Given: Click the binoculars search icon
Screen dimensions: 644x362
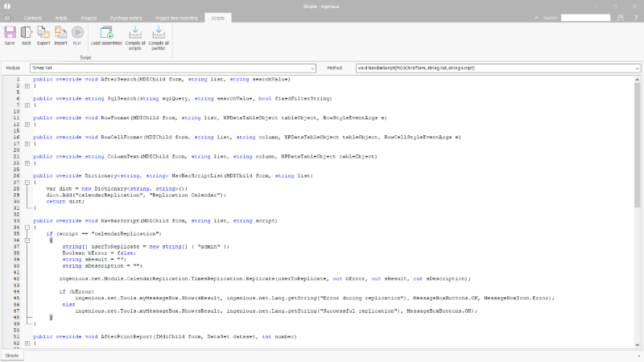Looking at the screenshot, I should pyautogui.click(x=621, y=18).
